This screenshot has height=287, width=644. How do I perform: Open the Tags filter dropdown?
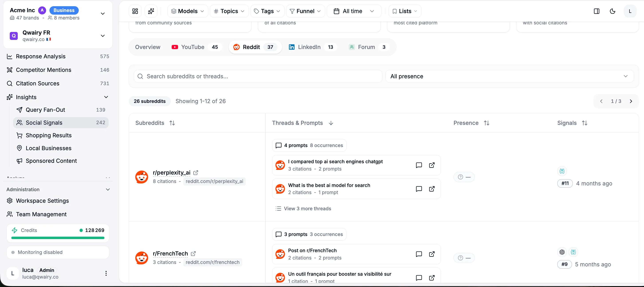tap(267, 11)
